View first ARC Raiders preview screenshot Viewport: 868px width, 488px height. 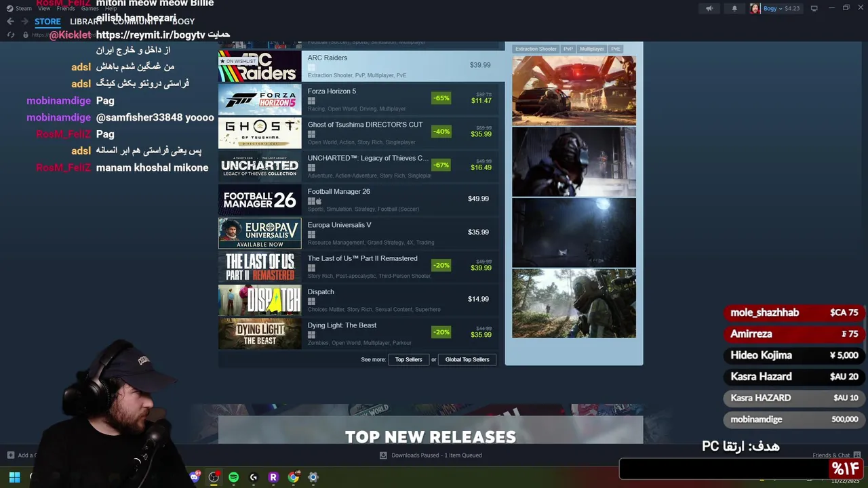click(x=574, y=91)
